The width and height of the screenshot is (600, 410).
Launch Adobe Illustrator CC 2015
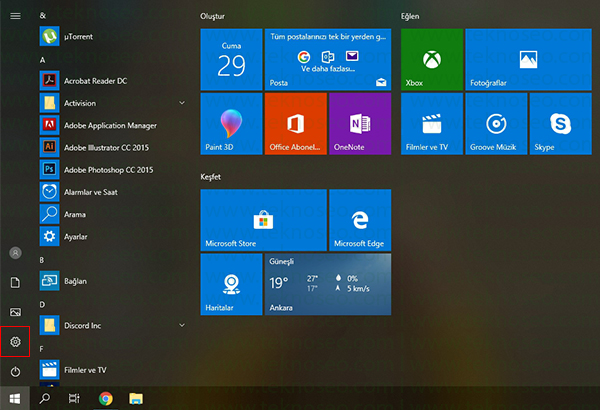click(x=112, y=147)
